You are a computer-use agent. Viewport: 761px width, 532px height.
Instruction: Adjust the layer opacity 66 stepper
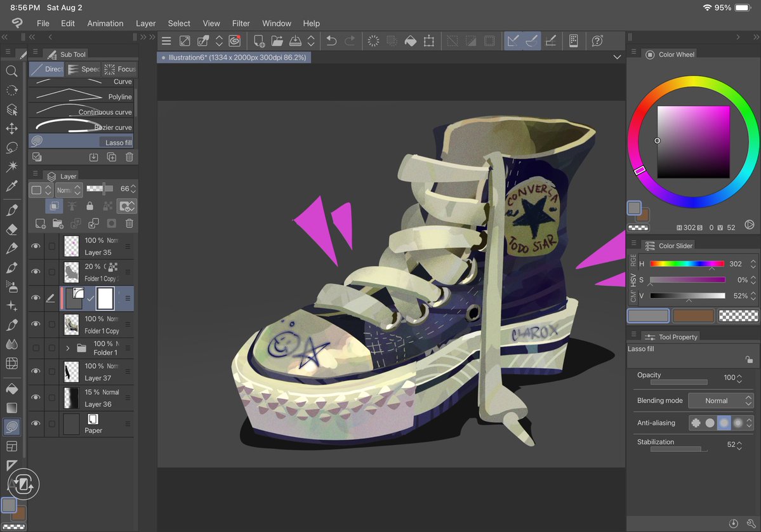pos(133,189)
